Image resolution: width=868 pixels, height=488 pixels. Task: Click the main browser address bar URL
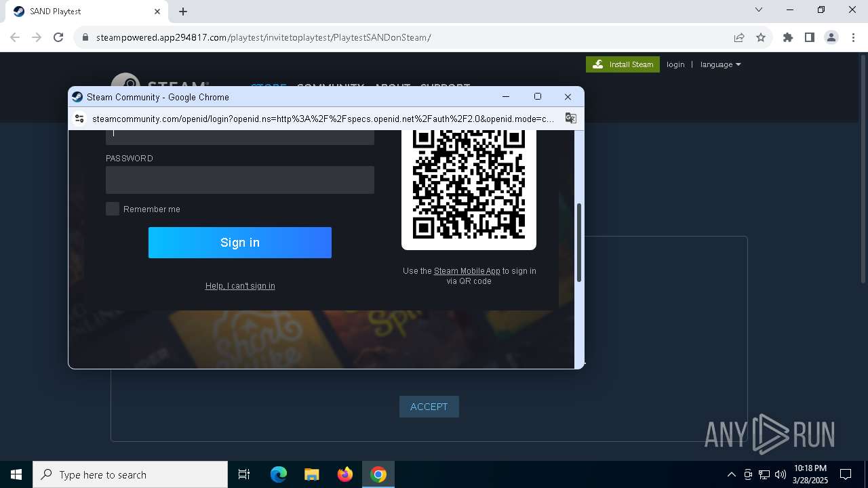tap(263, 37)
